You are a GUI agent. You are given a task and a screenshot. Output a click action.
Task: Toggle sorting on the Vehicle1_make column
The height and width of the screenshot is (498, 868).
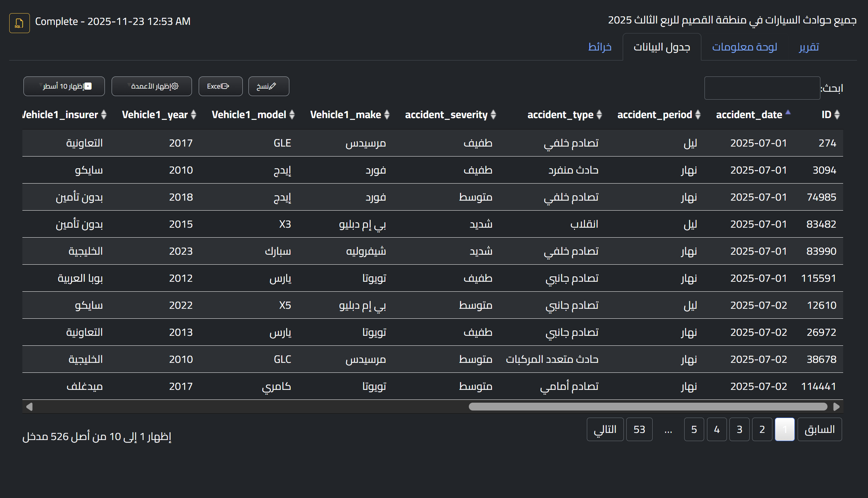pyautogui.click(x=387, y=115)
